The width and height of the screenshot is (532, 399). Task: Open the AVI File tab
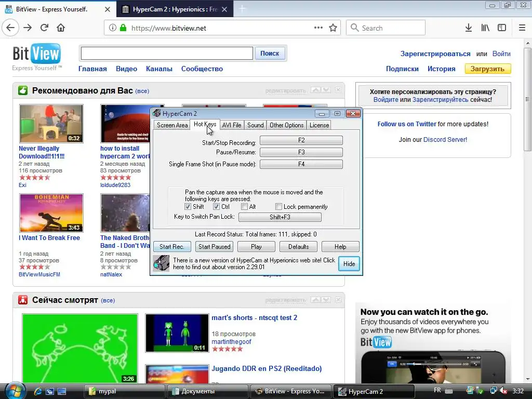click(x=232, y=125)
